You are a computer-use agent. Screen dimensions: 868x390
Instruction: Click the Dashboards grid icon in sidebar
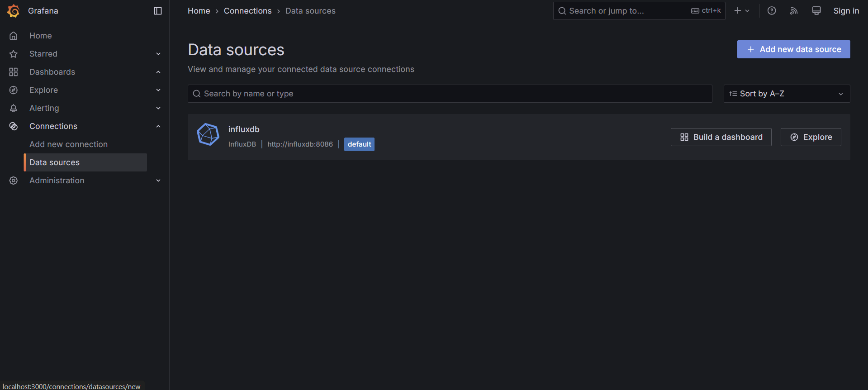pos(14,72)
